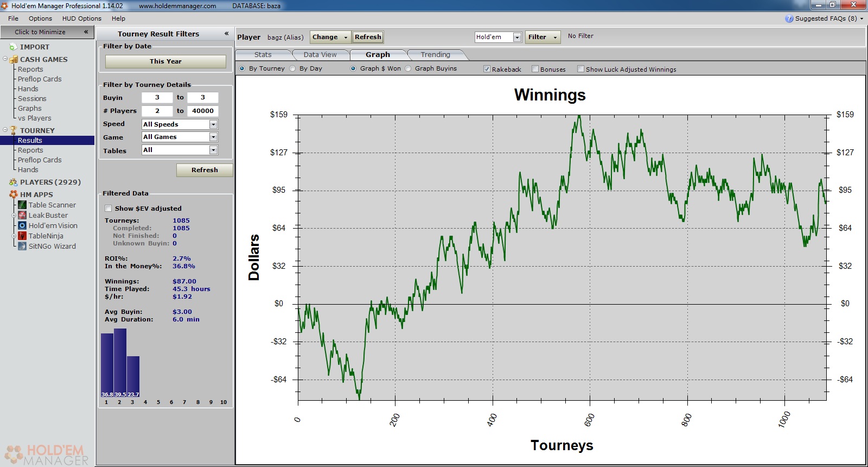Enable Show $EV adjusted checkbox
The width and height of the screenshot is (868, 467).
(108, 209)
